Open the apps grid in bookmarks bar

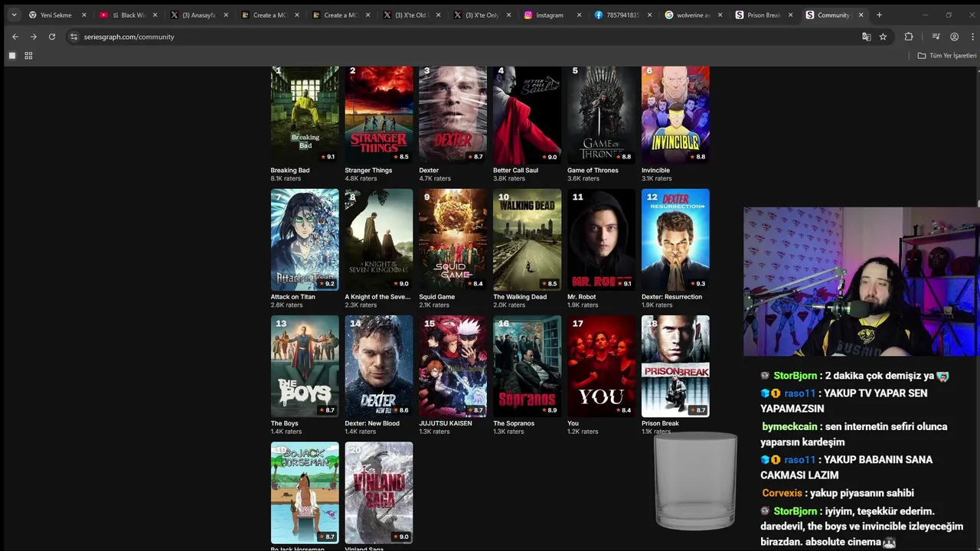click(28, 56)
